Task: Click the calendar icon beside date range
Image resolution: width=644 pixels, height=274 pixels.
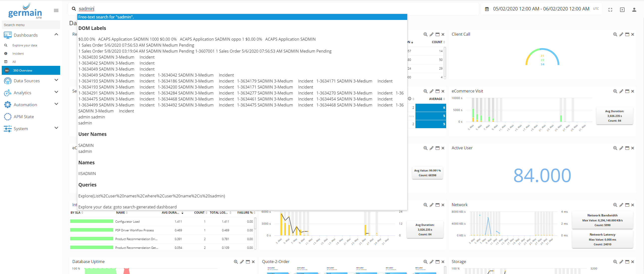Action: pyautogui.click(x=487, y=9)
